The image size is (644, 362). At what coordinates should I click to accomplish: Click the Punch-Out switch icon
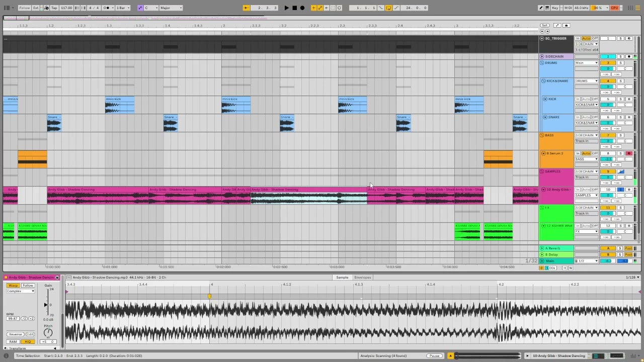396,8
